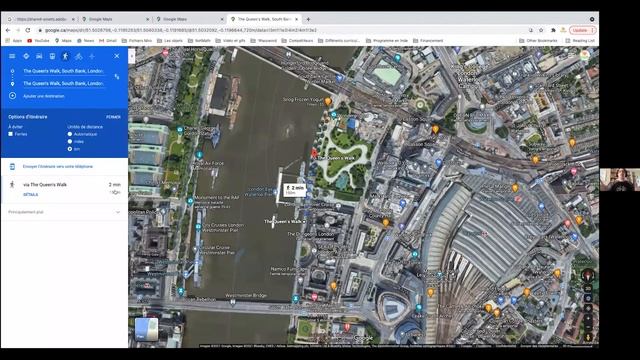The height and width of the screenshot is (360, 640).
Task: Open Financement bookmark folder
Action: point(428,41)
